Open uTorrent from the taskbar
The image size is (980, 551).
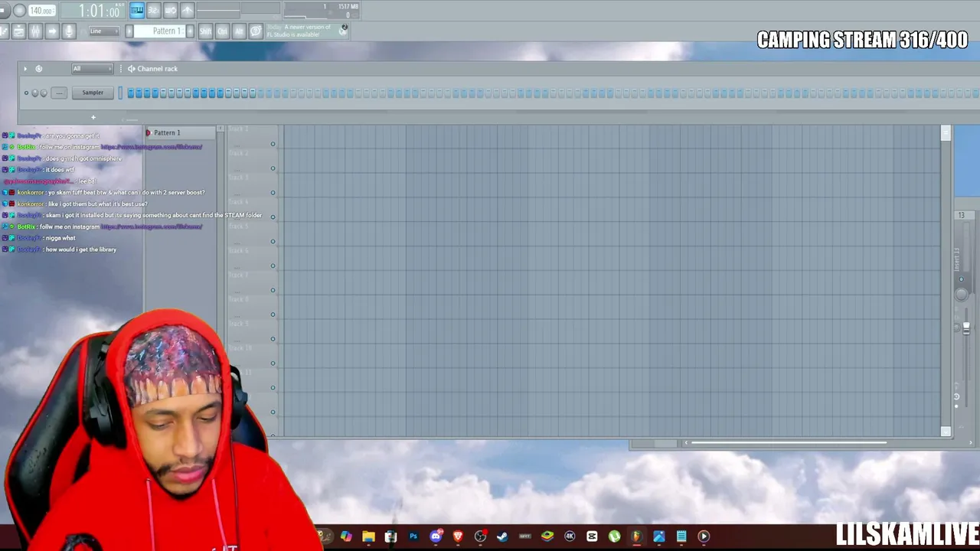tap(614, 536)
